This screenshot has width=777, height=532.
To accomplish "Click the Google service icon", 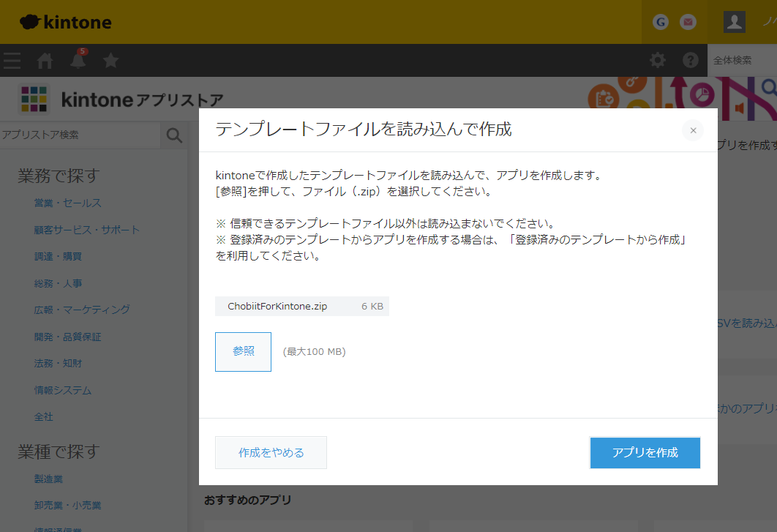I will pyautogui.click(x=661, y=22).
